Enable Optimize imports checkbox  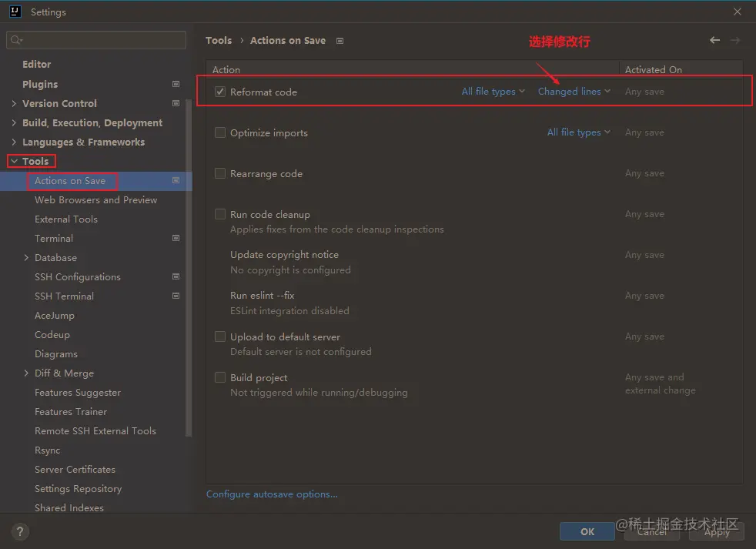(x=220, y=132)
